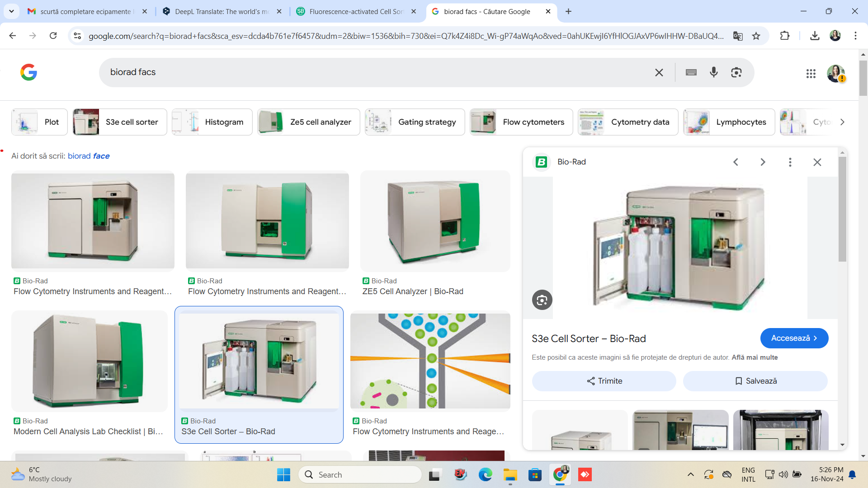
Task: Open the site information icon in address bar
Action: 77,36
